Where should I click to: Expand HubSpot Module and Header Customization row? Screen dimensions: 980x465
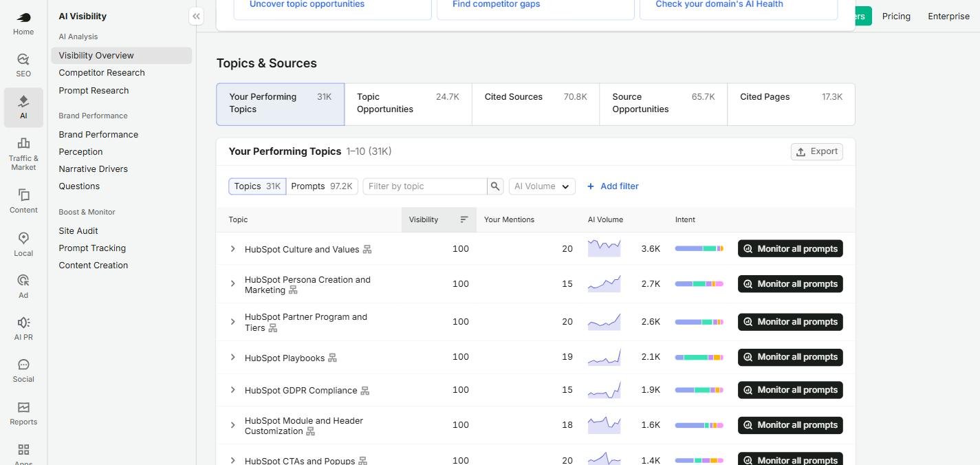[x=232, y=425]
